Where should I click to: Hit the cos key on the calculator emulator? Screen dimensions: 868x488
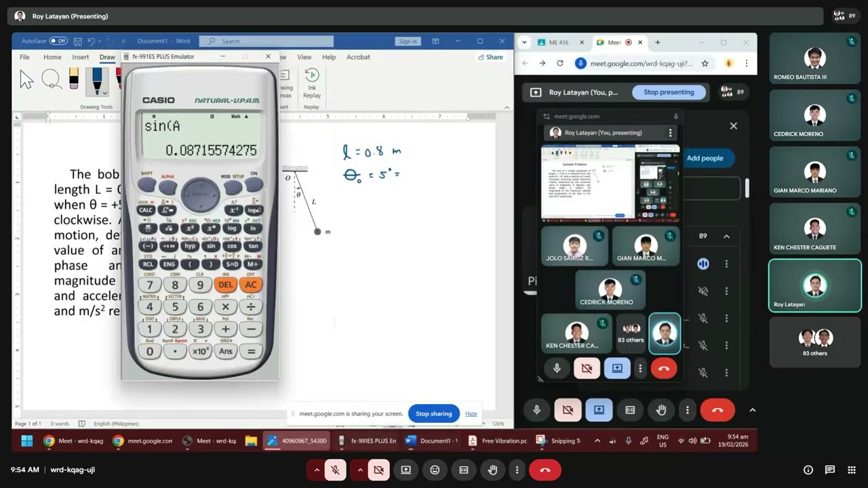pos(233,246)
